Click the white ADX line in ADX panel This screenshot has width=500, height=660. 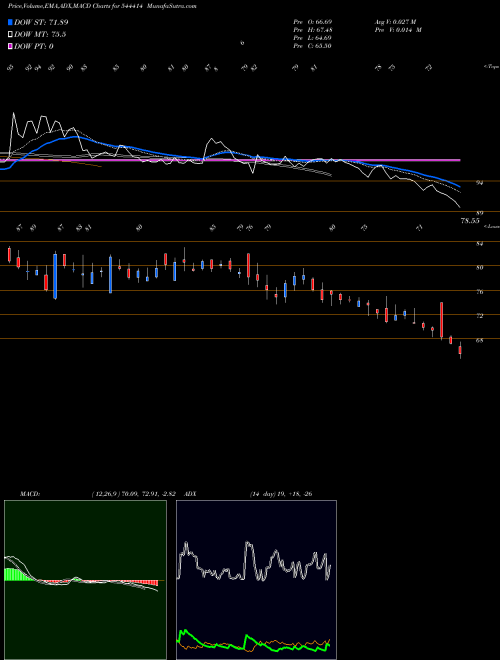255,562
